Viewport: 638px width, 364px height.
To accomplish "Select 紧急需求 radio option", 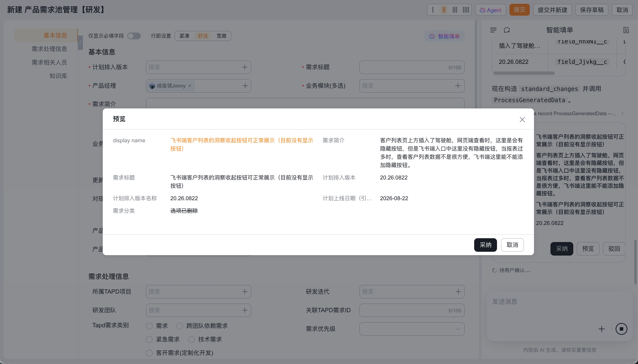I will pyautogui.click(x=149, y=339).
